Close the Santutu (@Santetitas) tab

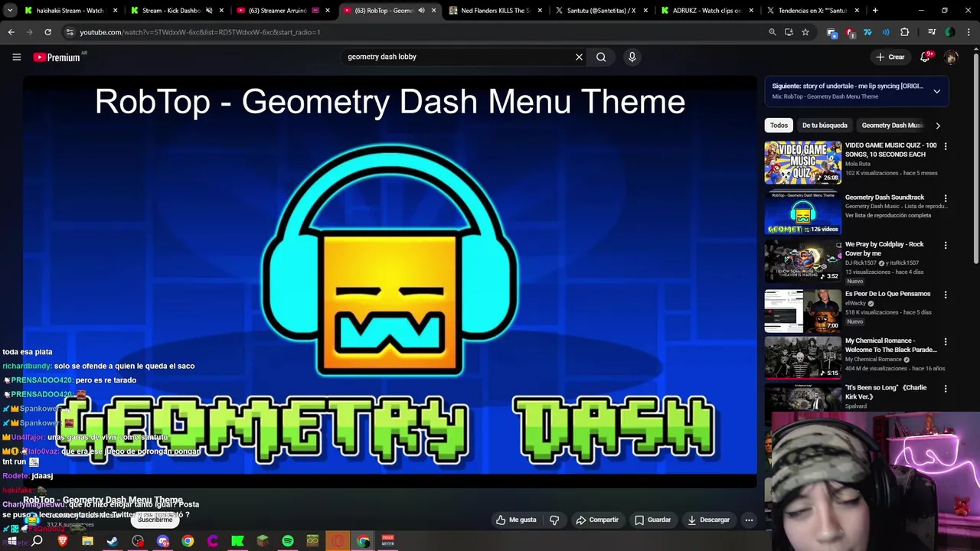(645, 11)
